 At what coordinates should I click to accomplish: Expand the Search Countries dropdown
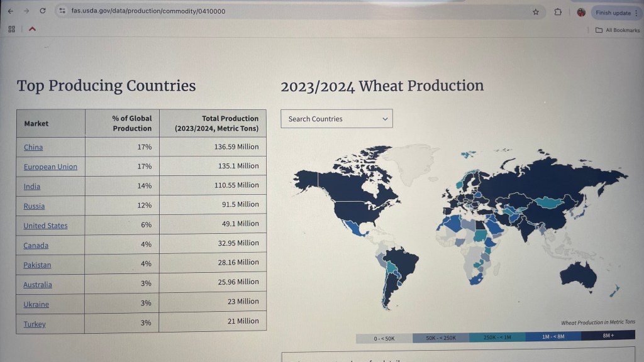click(336, 119)
